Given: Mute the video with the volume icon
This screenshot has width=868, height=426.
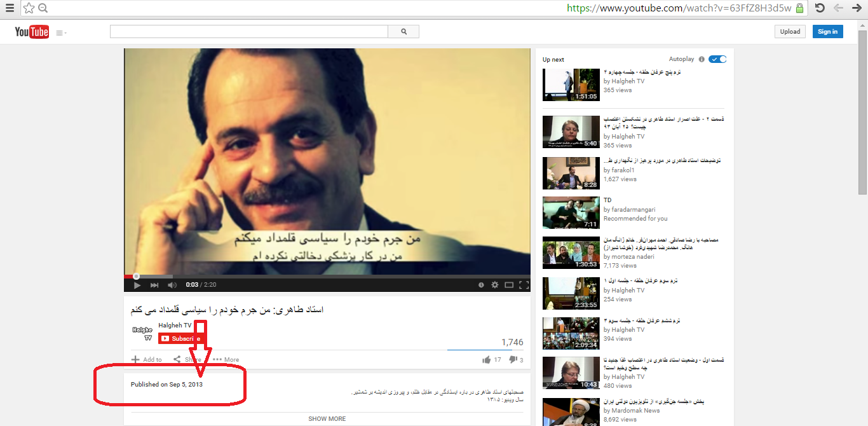Looking at the screenshot, I should click(172, 285).
